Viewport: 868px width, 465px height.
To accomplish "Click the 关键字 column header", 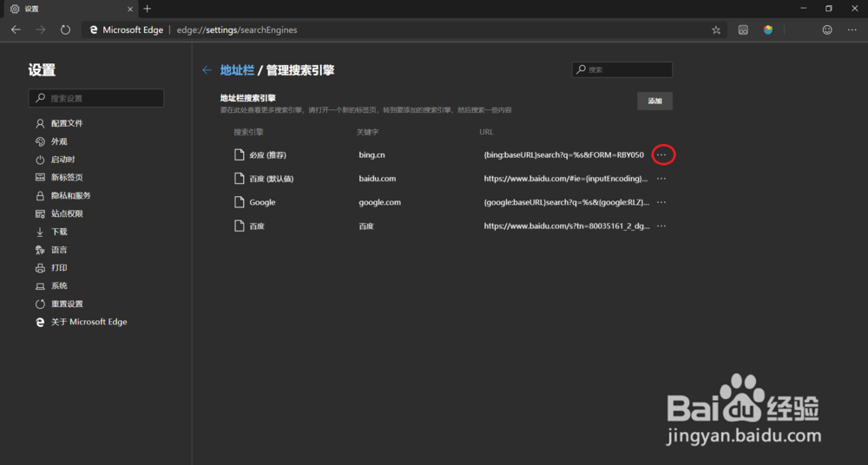I will (x=367, y=133).
